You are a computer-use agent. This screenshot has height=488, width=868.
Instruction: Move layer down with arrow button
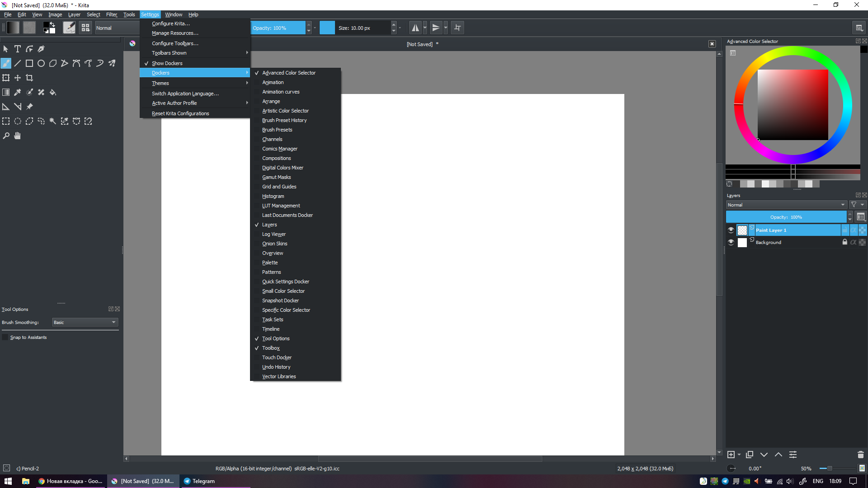764,455
